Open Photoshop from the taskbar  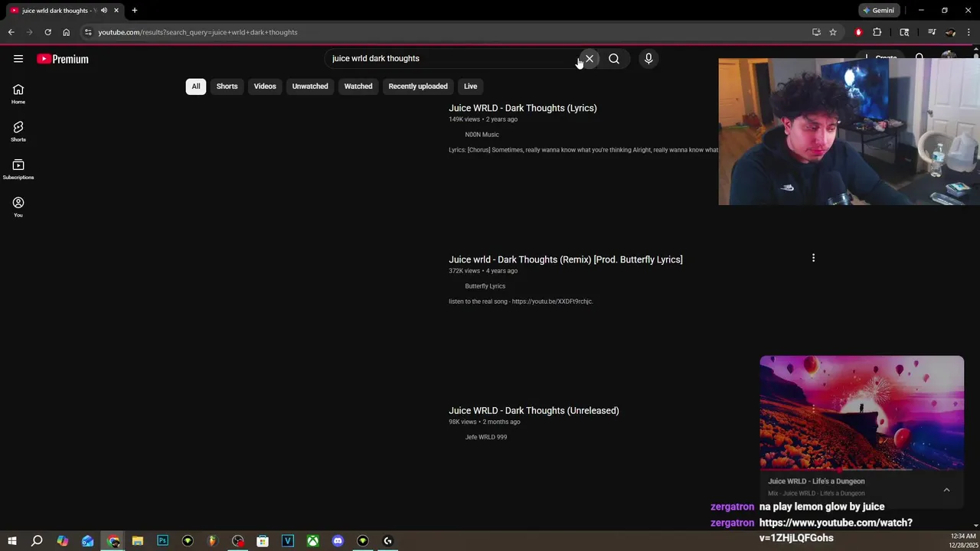pyautogui.click(x=162, y=541)
